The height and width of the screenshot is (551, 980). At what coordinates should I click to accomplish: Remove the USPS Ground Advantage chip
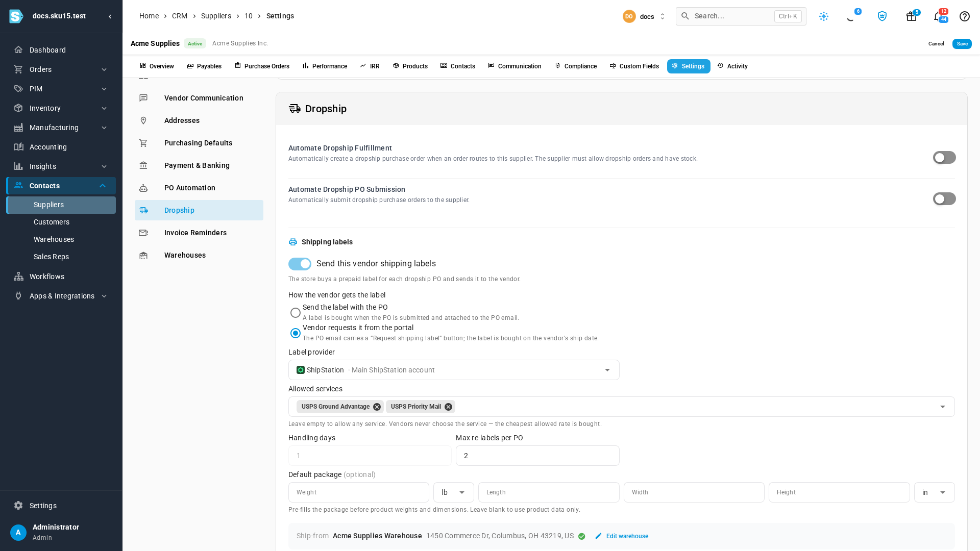[377, 407]
